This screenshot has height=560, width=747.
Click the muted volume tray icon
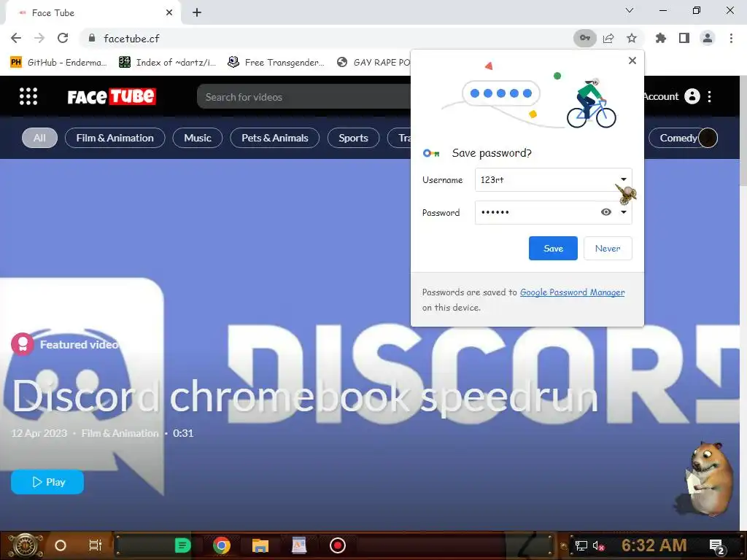(x=598, y=545)
